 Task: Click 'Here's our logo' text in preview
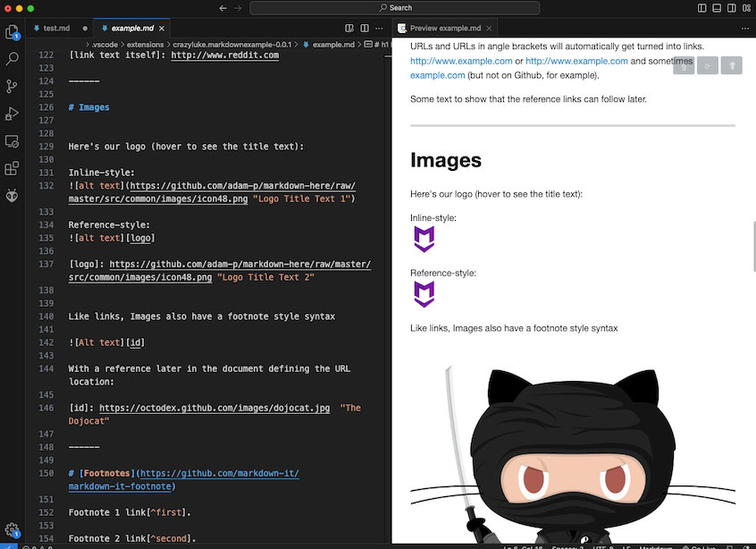(496, 194)
